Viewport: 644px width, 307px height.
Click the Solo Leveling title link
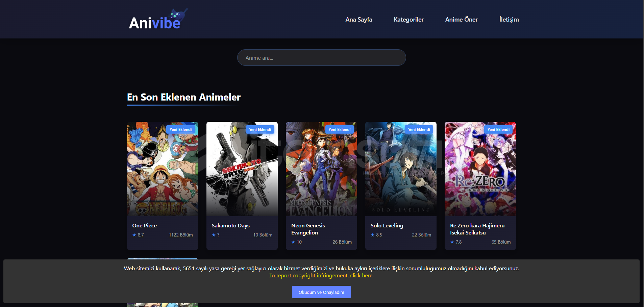point(387,226)
